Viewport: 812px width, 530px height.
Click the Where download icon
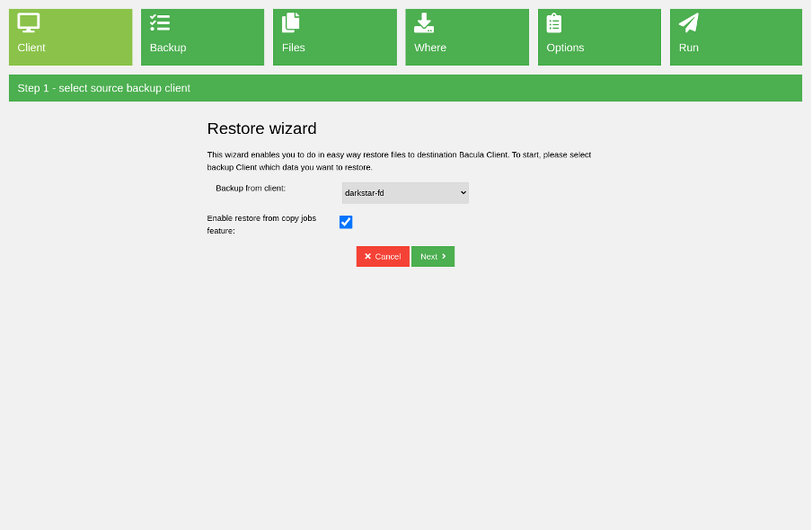coord(424,22)
